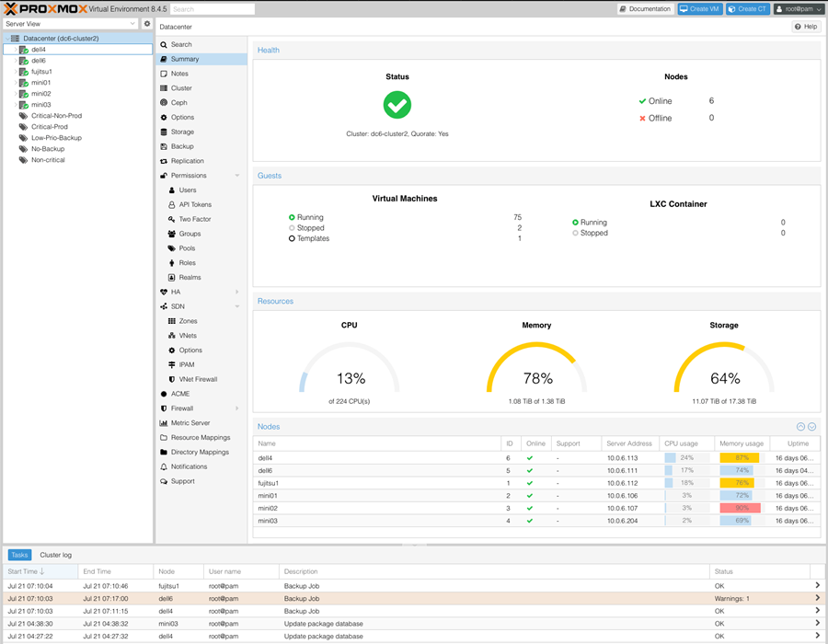Click the Documentation button
This screenshot has width=828, height=644.
click(645, 9)
